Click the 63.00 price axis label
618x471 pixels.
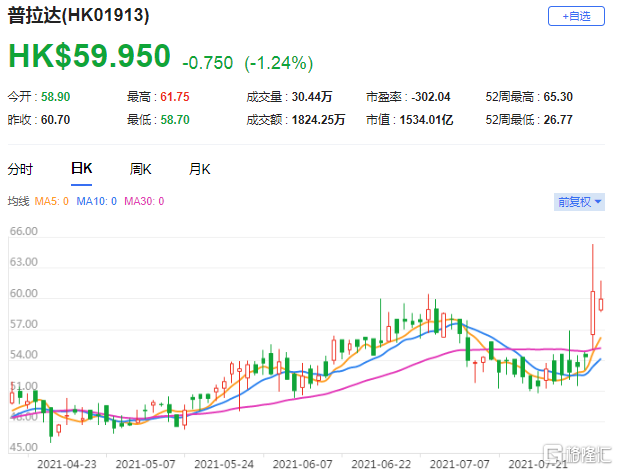(24, 262)
